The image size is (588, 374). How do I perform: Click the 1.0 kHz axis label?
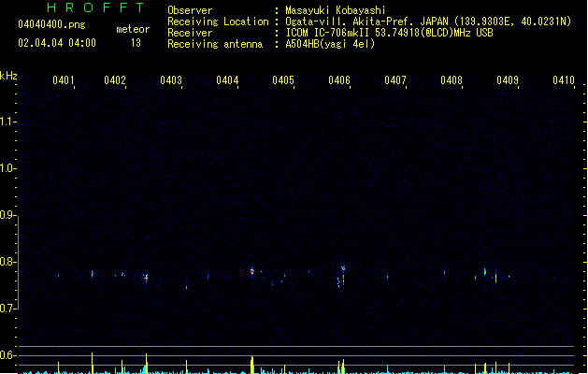coord(7,168)
